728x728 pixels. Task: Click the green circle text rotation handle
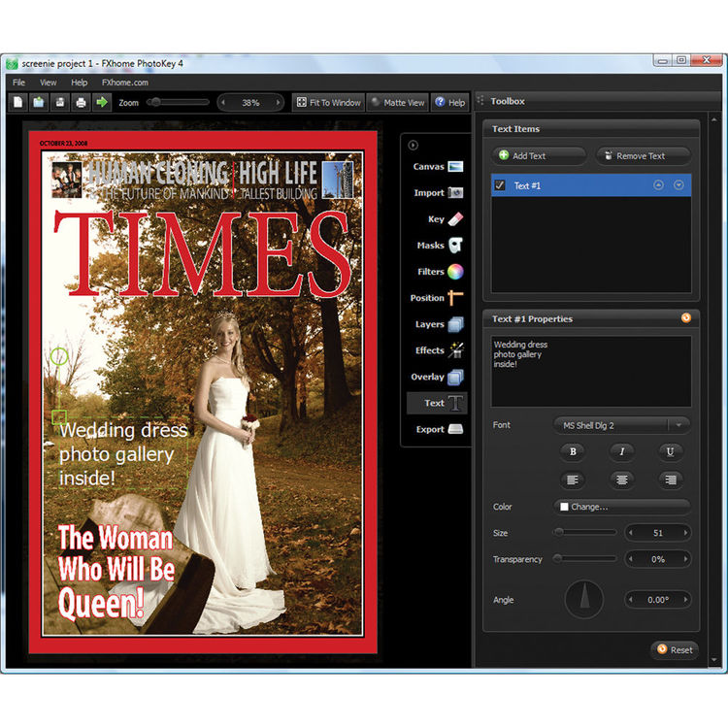pos(59,356)
